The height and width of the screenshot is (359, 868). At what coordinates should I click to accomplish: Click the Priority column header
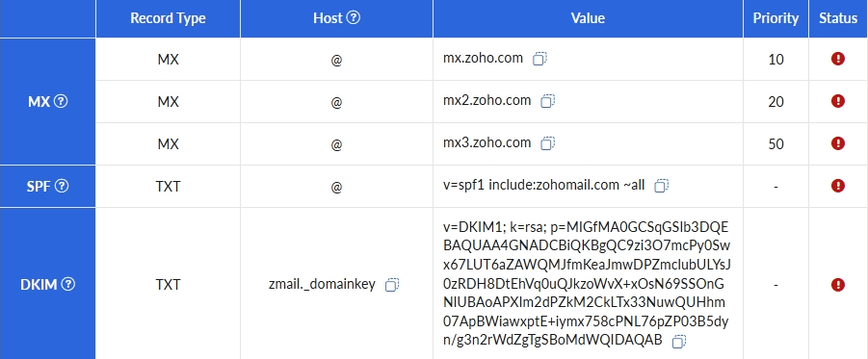[776, 18]
